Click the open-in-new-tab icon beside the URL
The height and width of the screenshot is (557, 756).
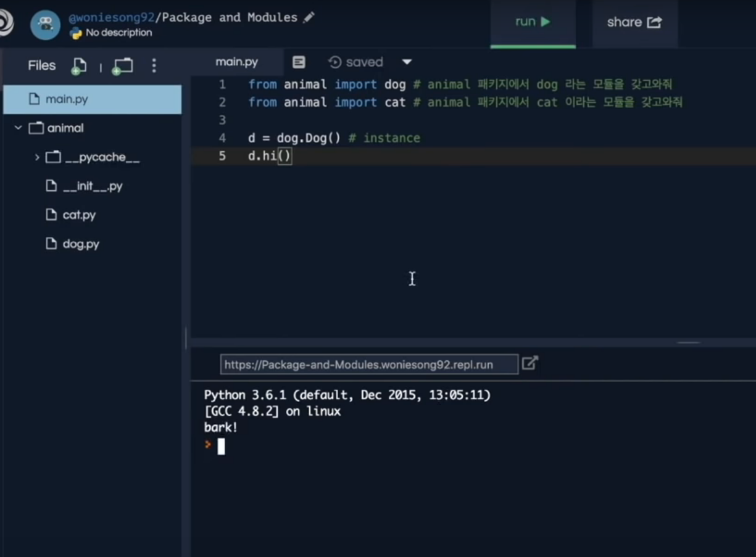tap(531, 363)
